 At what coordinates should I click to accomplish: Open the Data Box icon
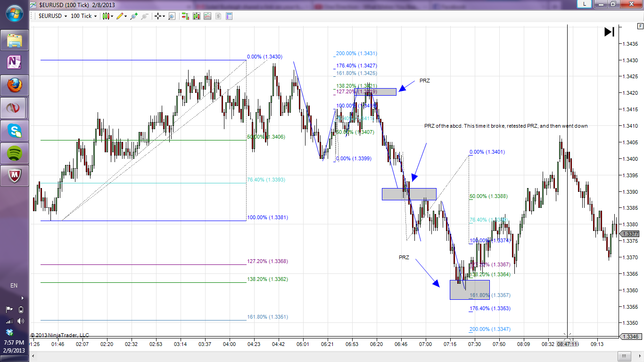coord(229,16)
